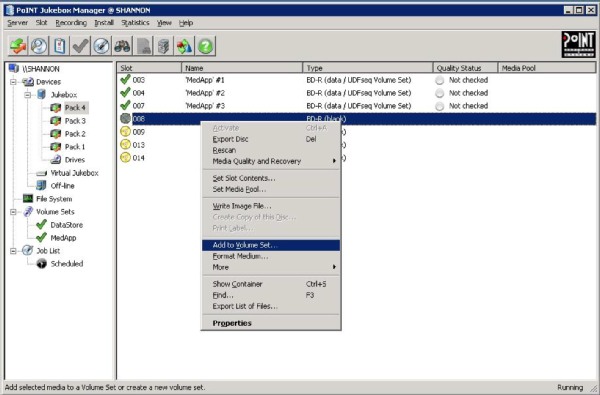Click the disc with pen toolbar icon
Viewport: 600px width, 395px height.
coord(101,46)
